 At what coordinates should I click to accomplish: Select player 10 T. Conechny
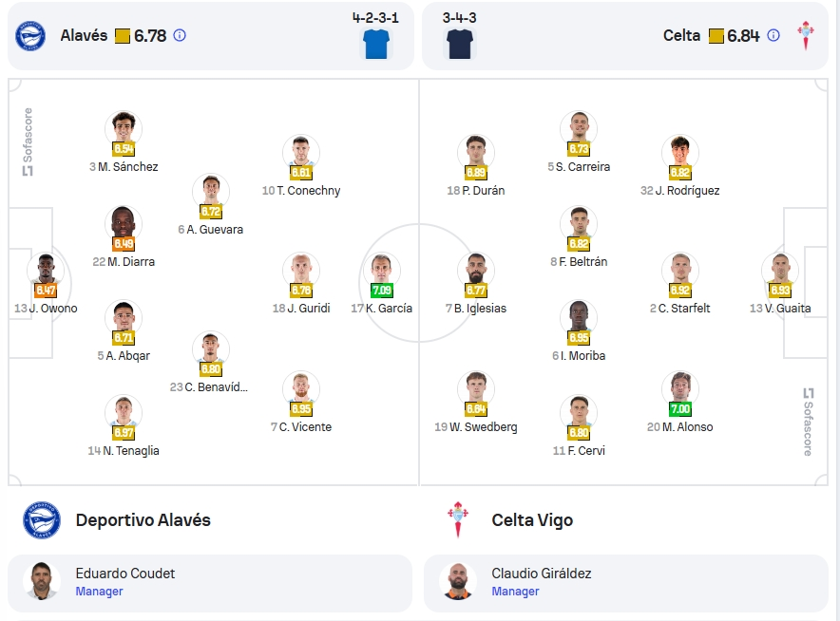pos(301,166)
